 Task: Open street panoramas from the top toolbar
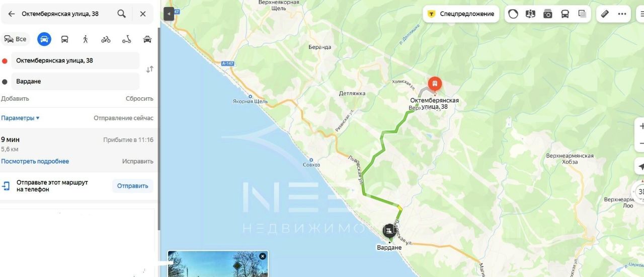(530, 14)
